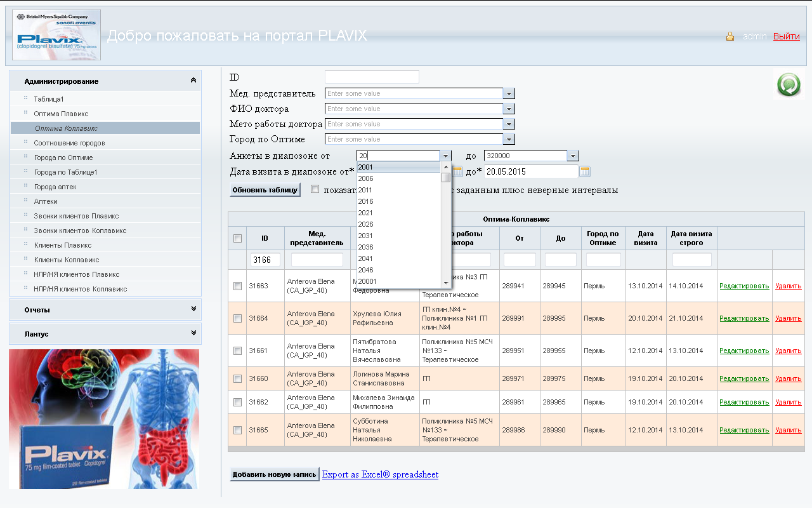Open Клиенты Плавикс menu item
Screen dimensions: 812x508
[63, 245]
